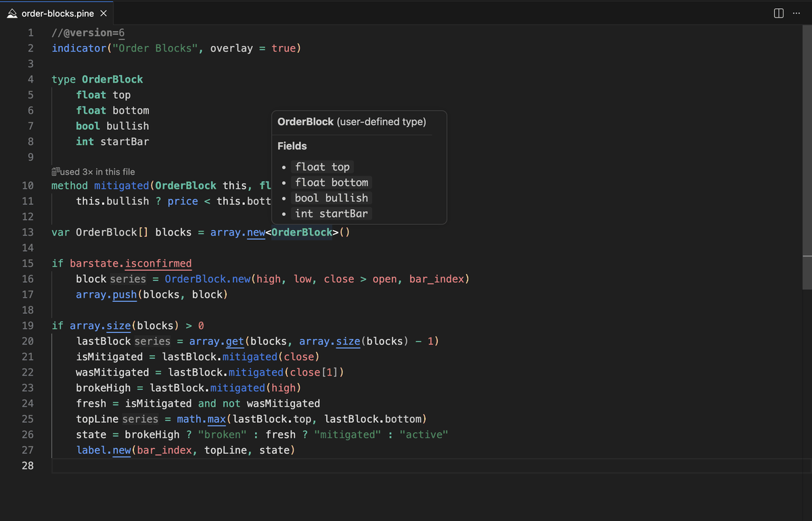Click the "Order Blocks" string literal
Viewport: 812px width, 521px height.
(155, 49)
